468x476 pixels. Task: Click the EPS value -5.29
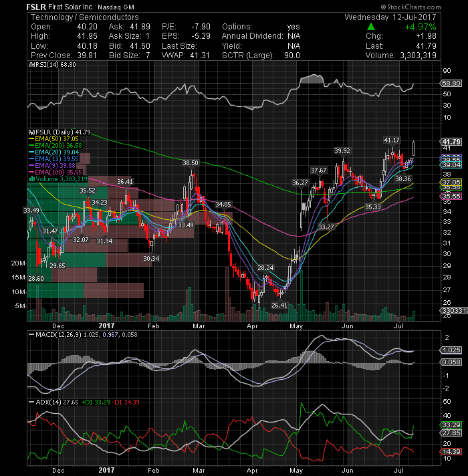201,36
